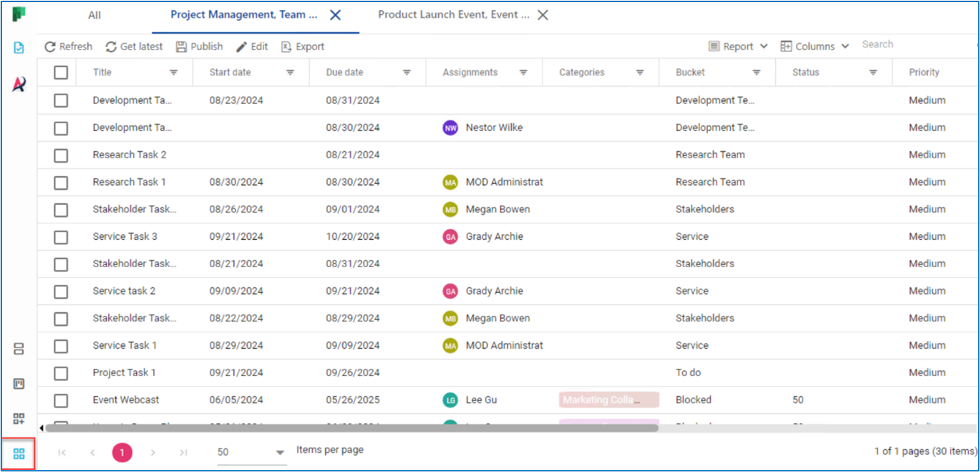Select the highlighted grid view icon in sidebar
980x472 pixels.
pyautogui.click(x=18, y=453)
